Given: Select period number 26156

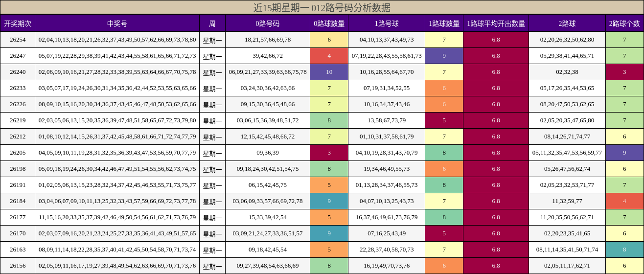Looking at the screenshot, I should click(18, 266).
